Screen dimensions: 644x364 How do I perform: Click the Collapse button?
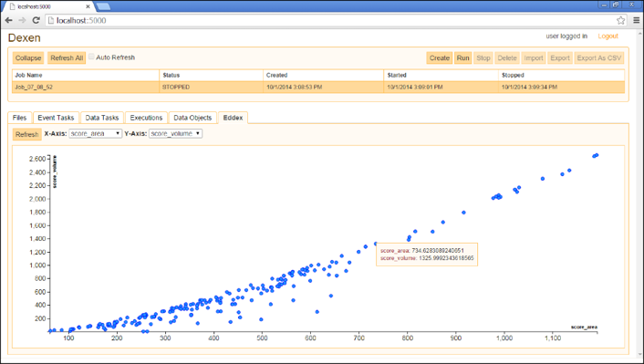click(28, 57)
